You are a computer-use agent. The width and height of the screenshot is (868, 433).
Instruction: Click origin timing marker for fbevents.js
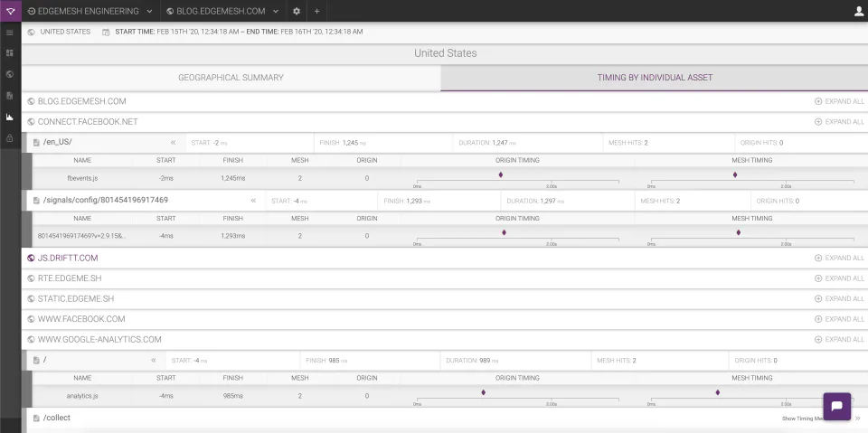tap(500, 174)
